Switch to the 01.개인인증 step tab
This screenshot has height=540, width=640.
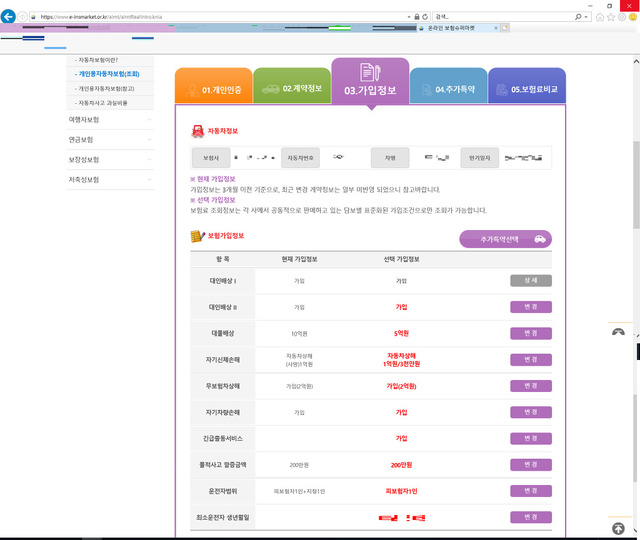[x=214, y=89]
